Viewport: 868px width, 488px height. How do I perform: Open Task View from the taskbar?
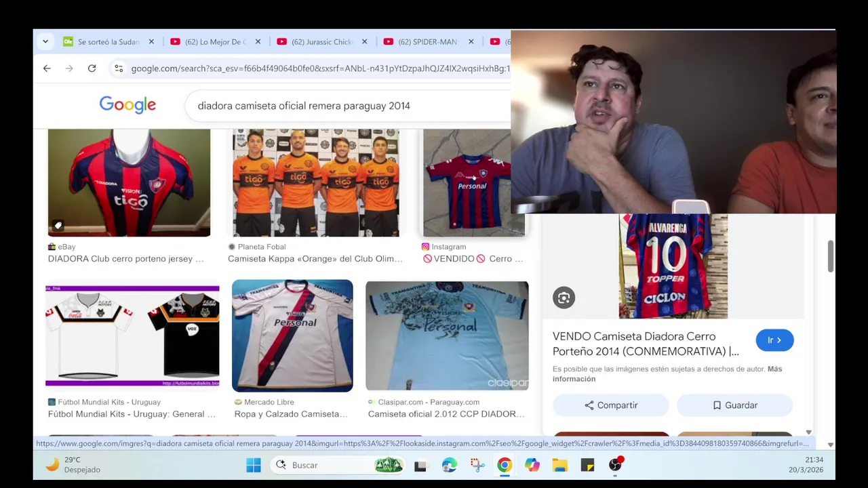click(420, 465)
